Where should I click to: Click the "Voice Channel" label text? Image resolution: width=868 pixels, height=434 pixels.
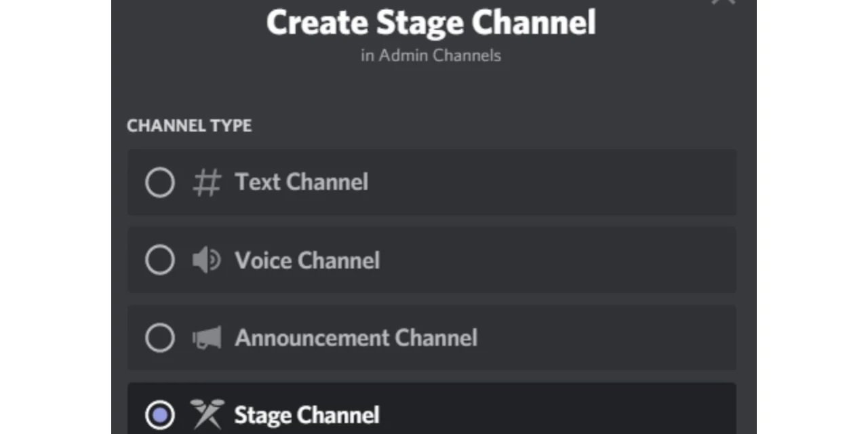point(307,260)
